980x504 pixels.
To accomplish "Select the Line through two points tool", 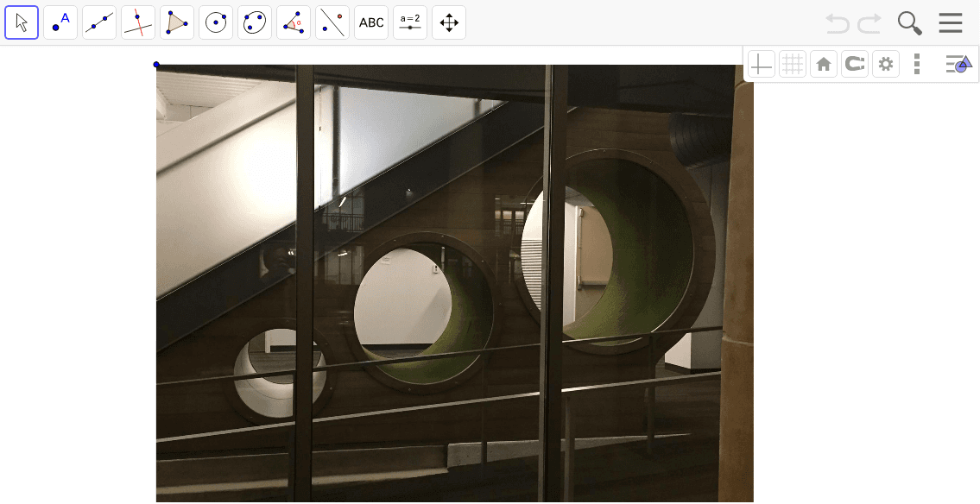I will coord(99,22).
